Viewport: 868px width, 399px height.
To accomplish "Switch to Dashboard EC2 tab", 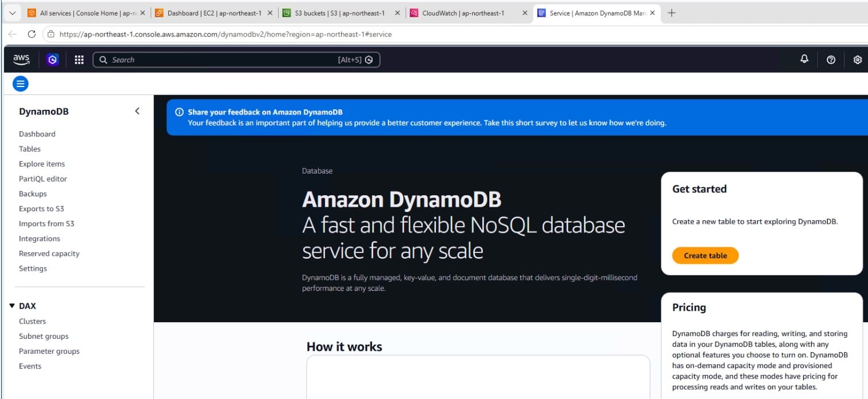I will [214, 13].
